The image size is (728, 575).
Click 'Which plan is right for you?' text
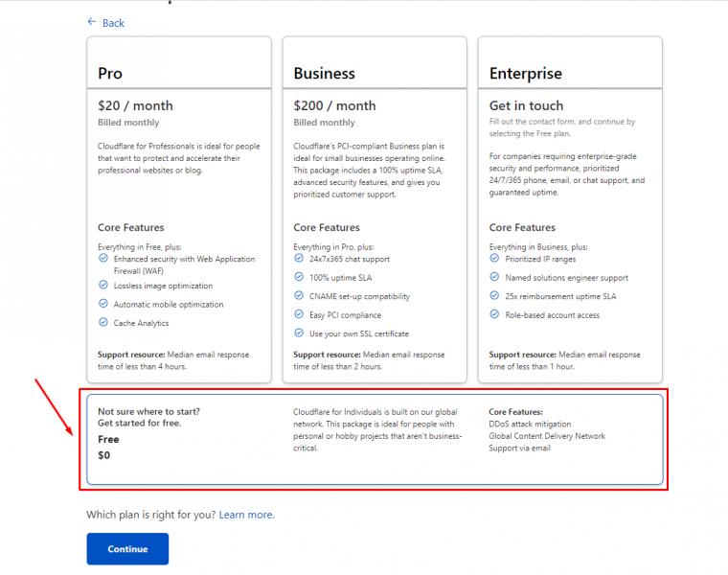151,515
